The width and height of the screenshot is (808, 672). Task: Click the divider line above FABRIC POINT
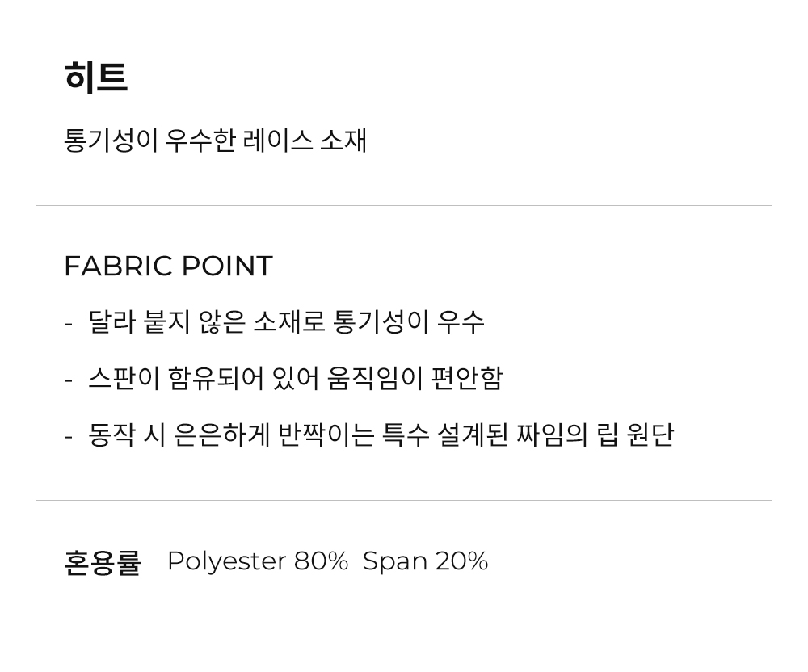pyautogui.click(x=404, y=205)
